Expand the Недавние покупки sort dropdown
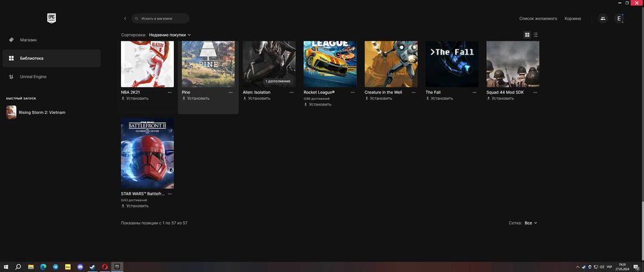The image size is (644, 272). [x=169, y=35]
